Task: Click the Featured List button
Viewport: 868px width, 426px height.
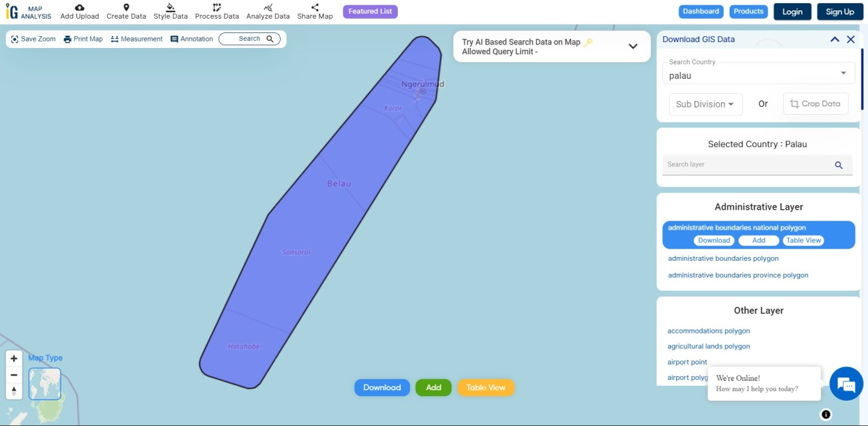Action: click(370, 12)
